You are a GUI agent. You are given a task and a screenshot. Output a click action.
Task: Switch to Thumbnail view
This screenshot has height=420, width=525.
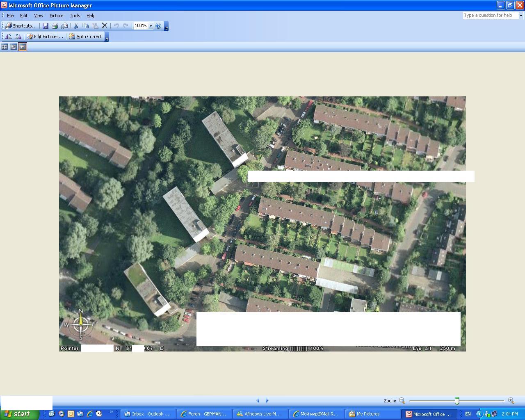[5, 47]
